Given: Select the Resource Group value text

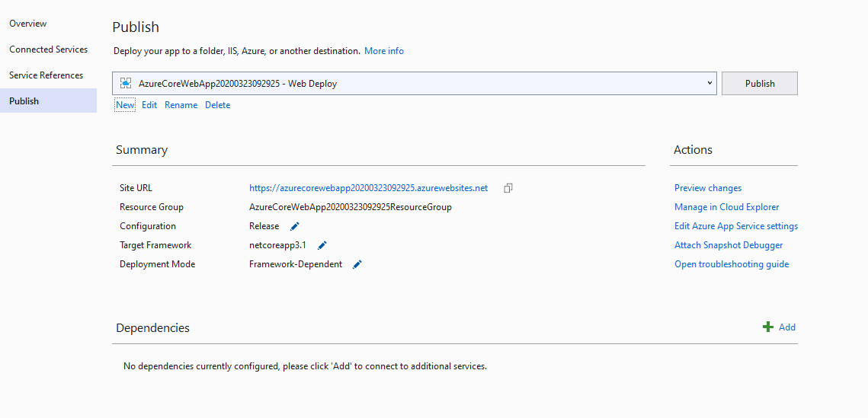Looking at the screenshot, I should (351, 207).
